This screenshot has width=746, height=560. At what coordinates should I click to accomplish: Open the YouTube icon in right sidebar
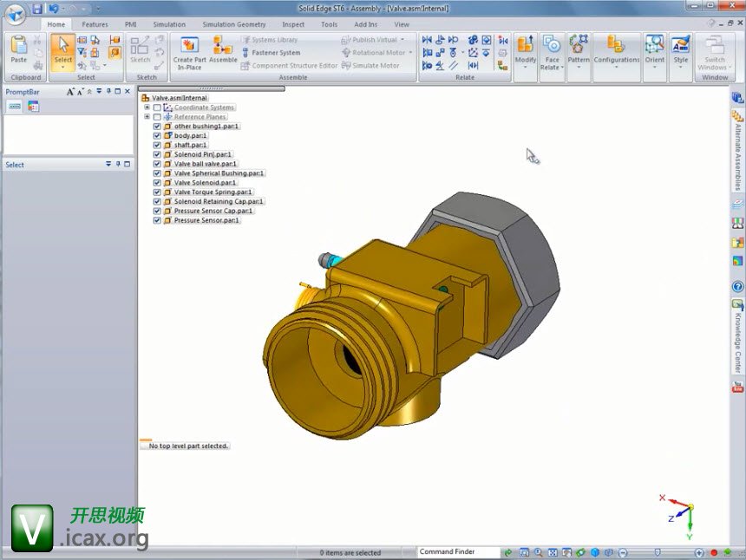pyautogui.click(x=737, y=385)
